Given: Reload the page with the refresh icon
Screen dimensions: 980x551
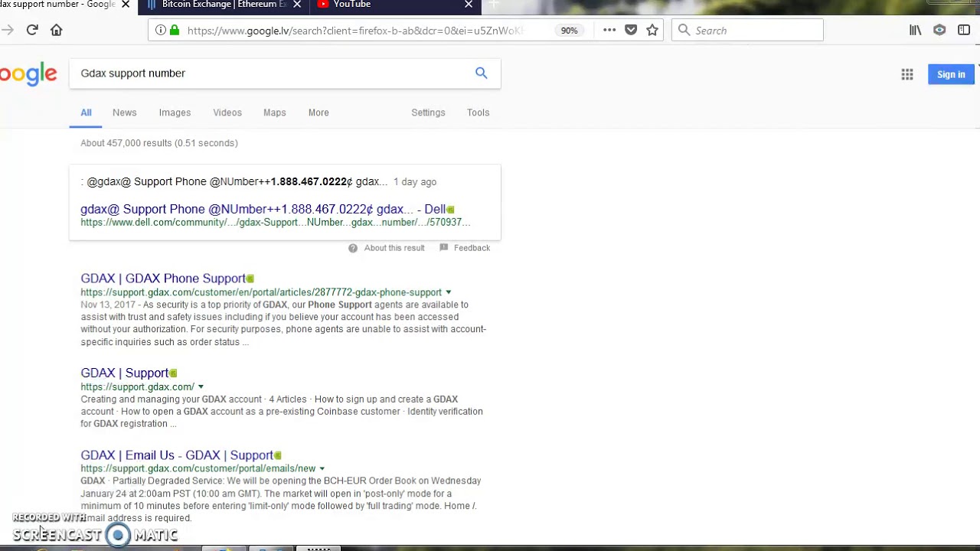Looking at the screenshot, I should (x=32, y=30).
